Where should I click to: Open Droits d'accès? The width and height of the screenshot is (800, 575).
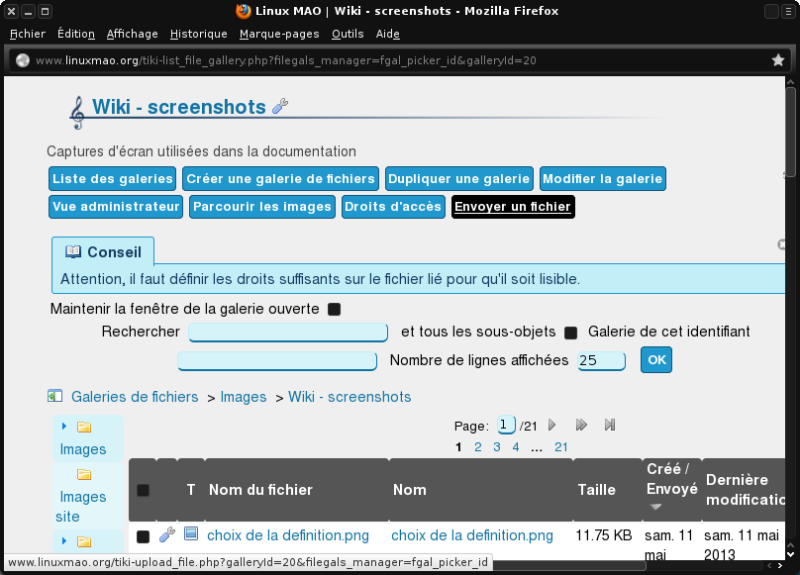[x=393, y=207]
